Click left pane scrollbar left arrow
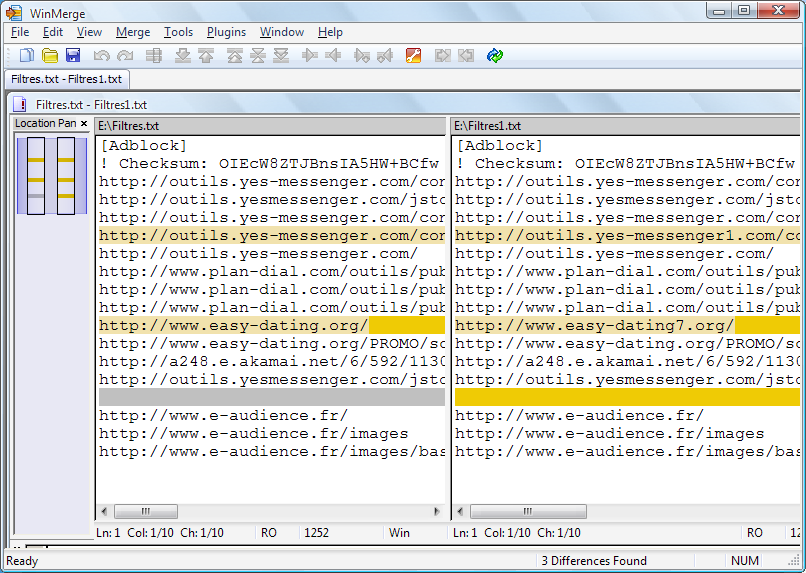The width and height of the screenshot is (806, 573). coord(104,511)
